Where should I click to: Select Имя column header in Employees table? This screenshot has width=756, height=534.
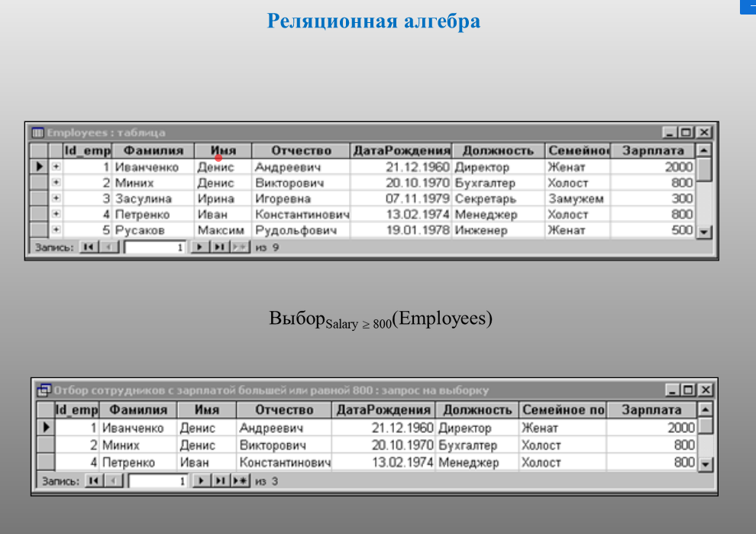[223, 150]
